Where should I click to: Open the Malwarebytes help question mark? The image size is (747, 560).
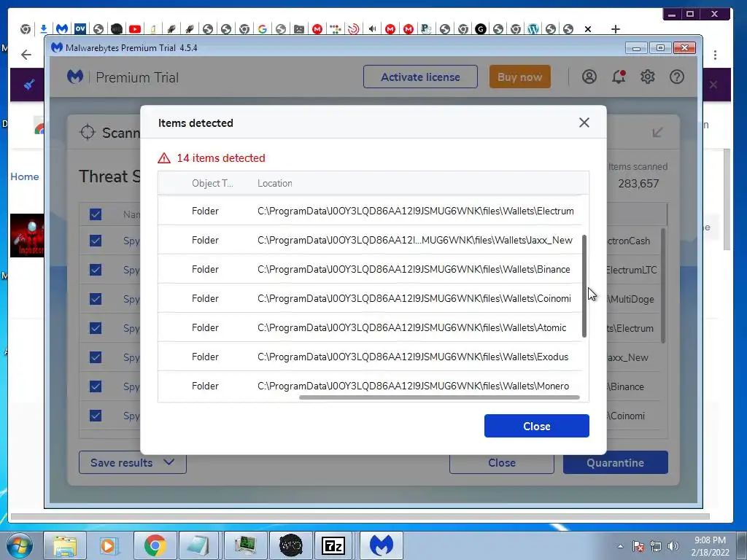676,77
